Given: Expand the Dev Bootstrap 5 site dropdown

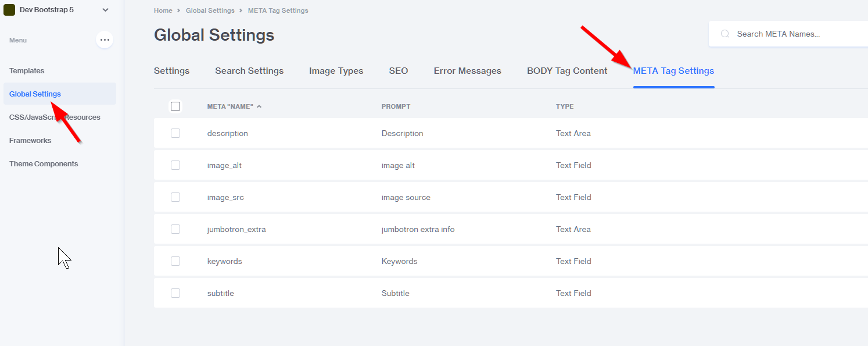Looking at the screenshot, I should coord(105,10).
